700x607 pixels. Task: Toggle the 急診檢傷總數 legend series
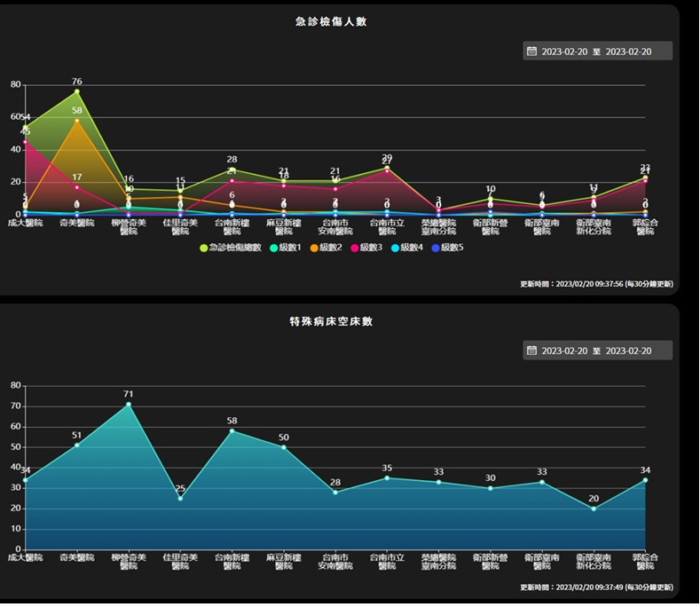[x=231, y=248]
